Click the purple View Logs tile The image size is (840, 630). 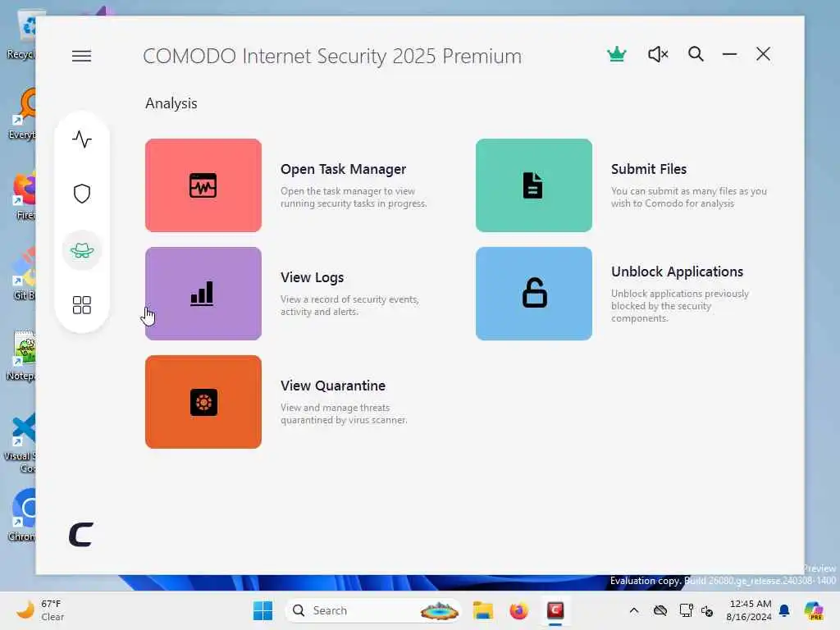(203, 294)
